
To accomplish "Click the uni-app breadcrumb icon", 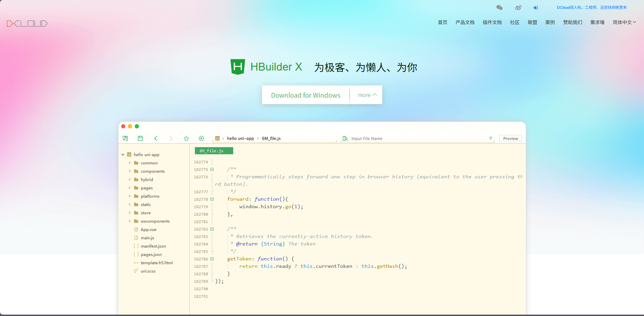I will (x=217, y=138).
